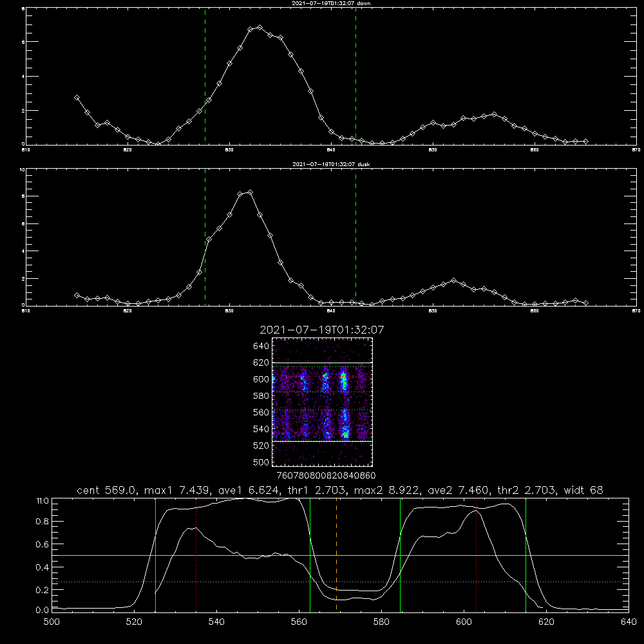
Task: Select the "ave2 7.460" value
Action: [x=458, y=490]
